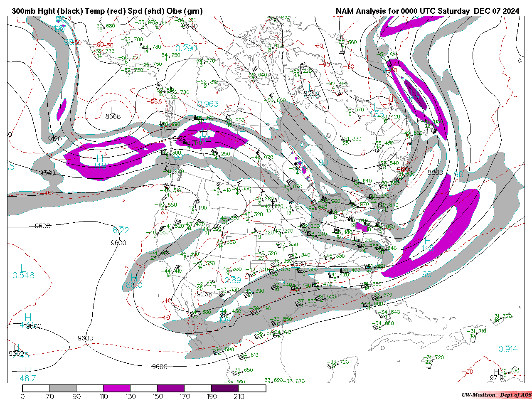Click the gray 70–90 legend swatch
Viewport: 532px width, 399px height.
(63, 388)
